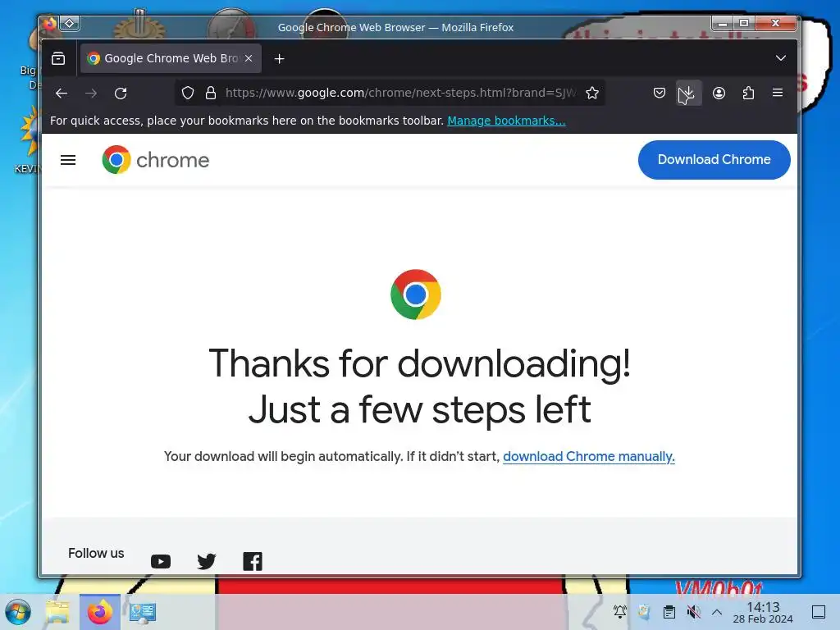Open Chrome site navigation hamburger menu

pyautogui.click(x=68, y=160)
